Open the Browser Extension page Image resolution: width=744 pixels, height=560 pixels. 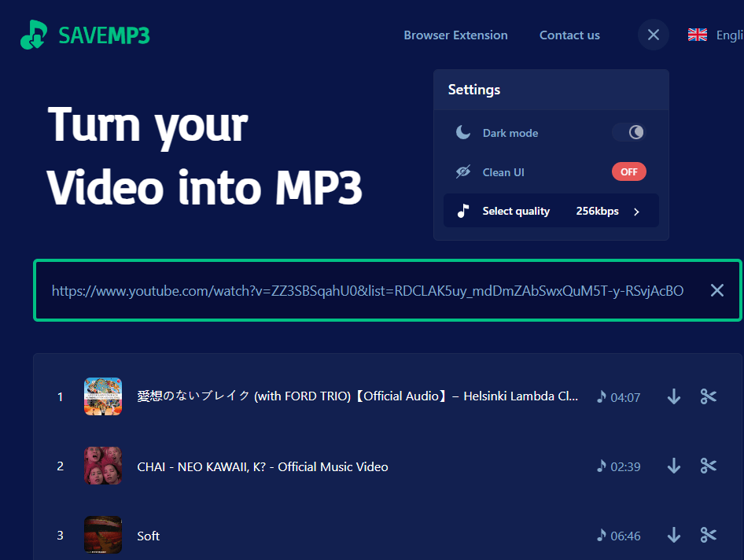[455, 35]
